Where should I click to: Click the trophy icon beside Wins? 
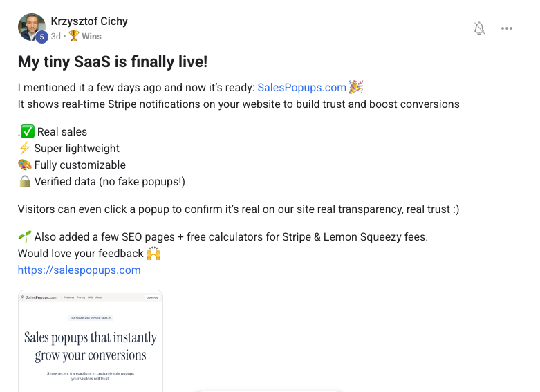click(x=74, y=36)
